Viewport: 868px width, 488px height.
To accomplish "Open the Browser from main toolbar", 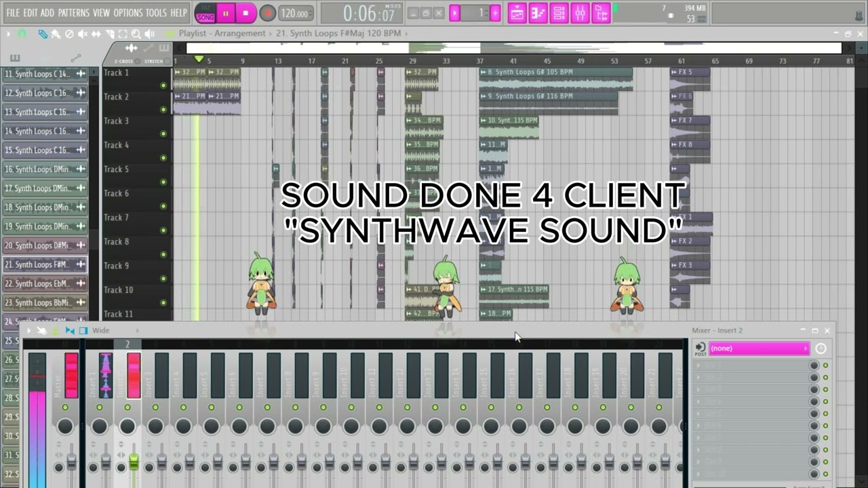I will (x=601, y=13).
